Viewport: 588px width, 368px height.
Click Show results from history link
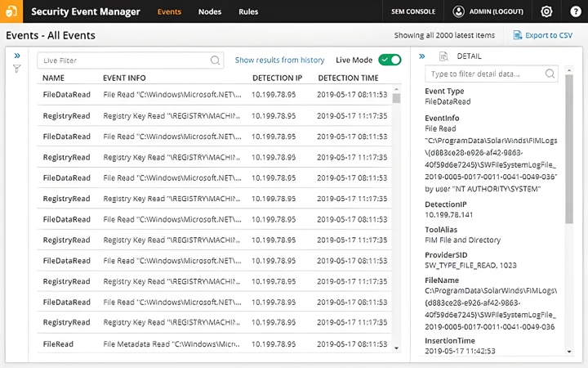(279, 60)
